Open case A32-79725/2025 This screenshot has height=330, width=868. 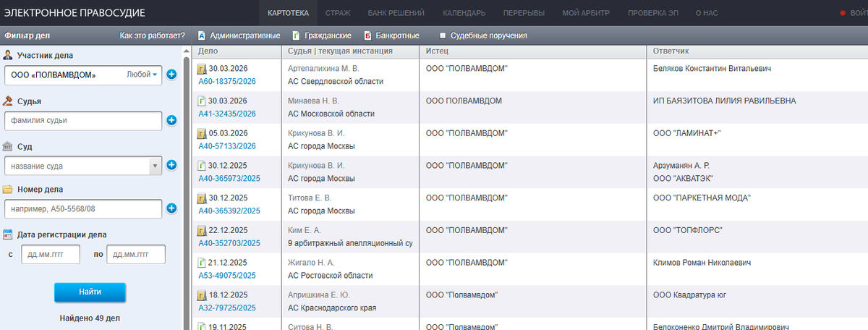click(227, 308)
